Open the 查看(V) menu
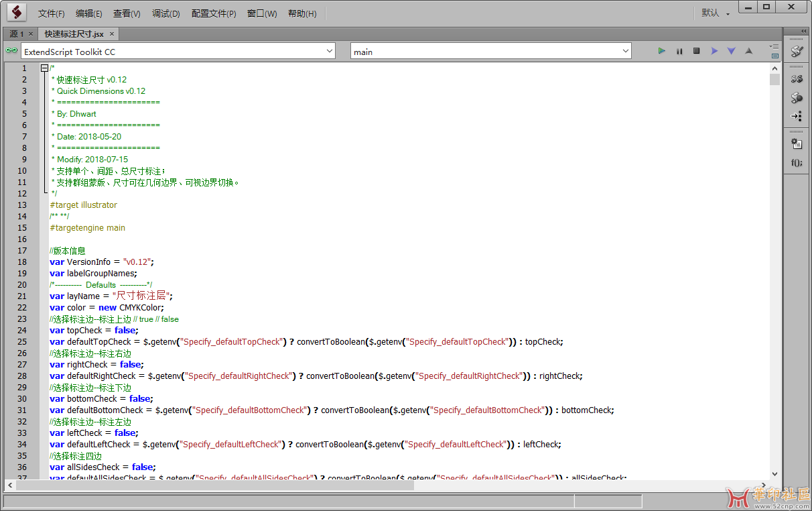 click(127, 13)
